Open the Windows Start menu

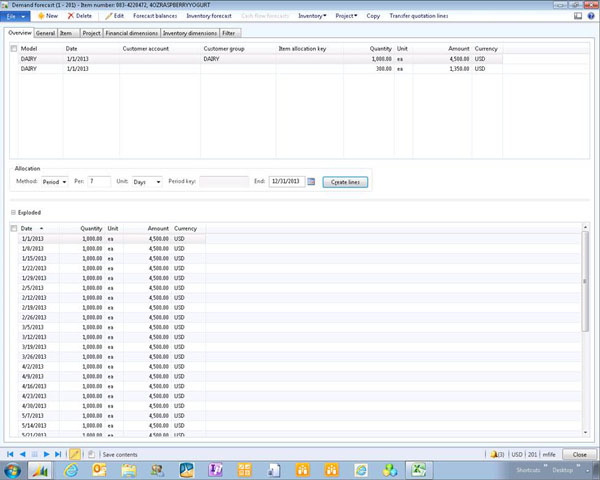[x=13, y=470]
